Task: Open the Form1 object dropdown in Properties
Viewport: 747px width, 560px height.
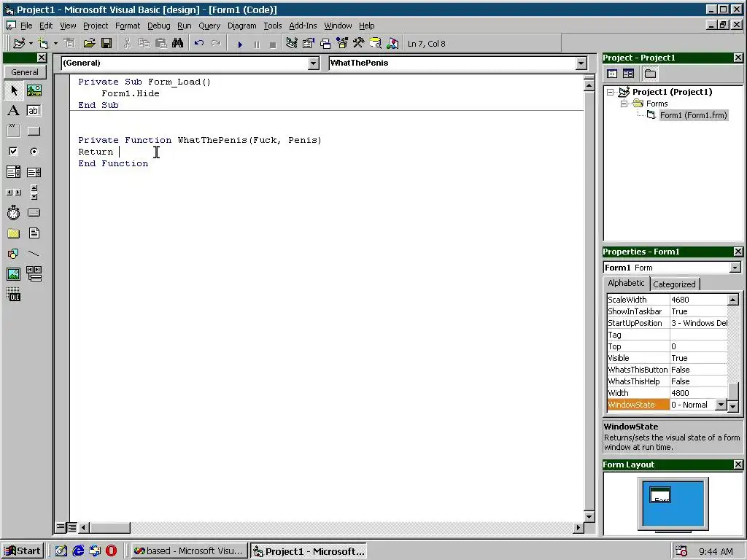Action: [x=735, y=268]
